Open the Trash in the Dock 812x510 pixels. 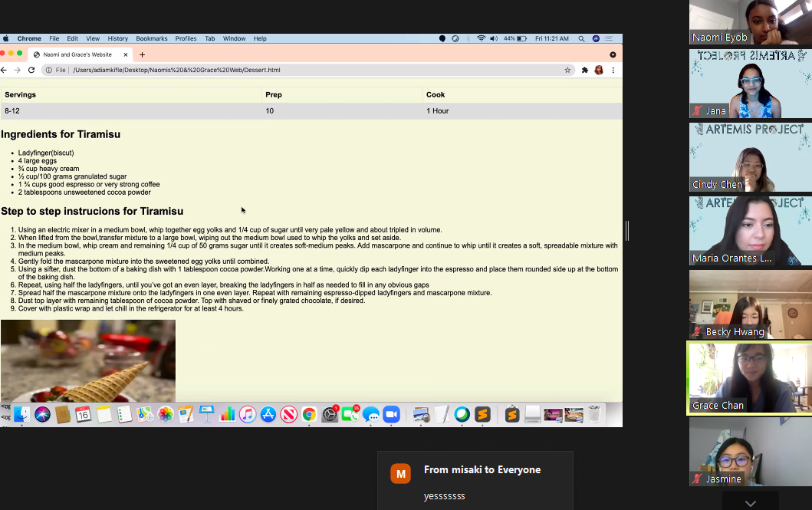point(594,414)
